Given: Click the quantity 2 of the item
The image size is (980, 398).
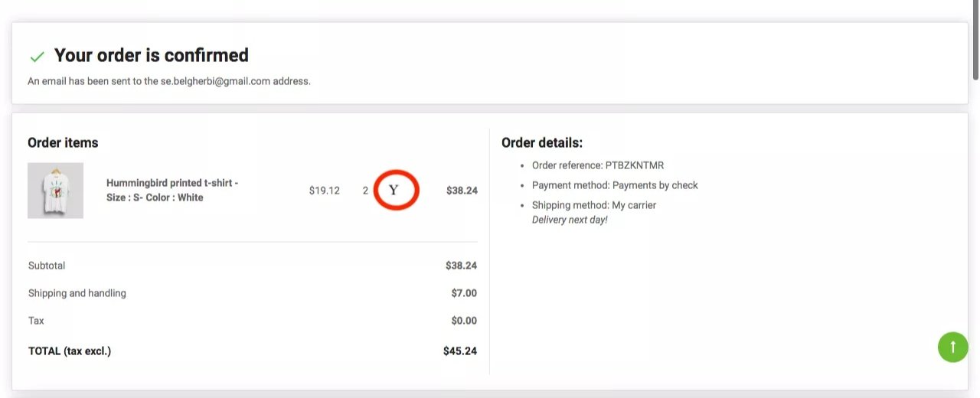Looking at the screenshot, I should click(365, 191).
